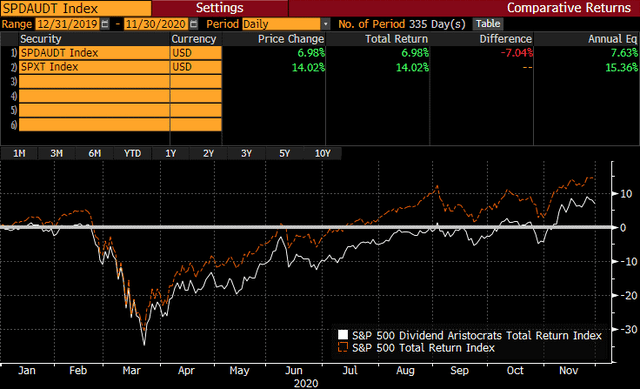Select the 6M range button

[95, 153]
